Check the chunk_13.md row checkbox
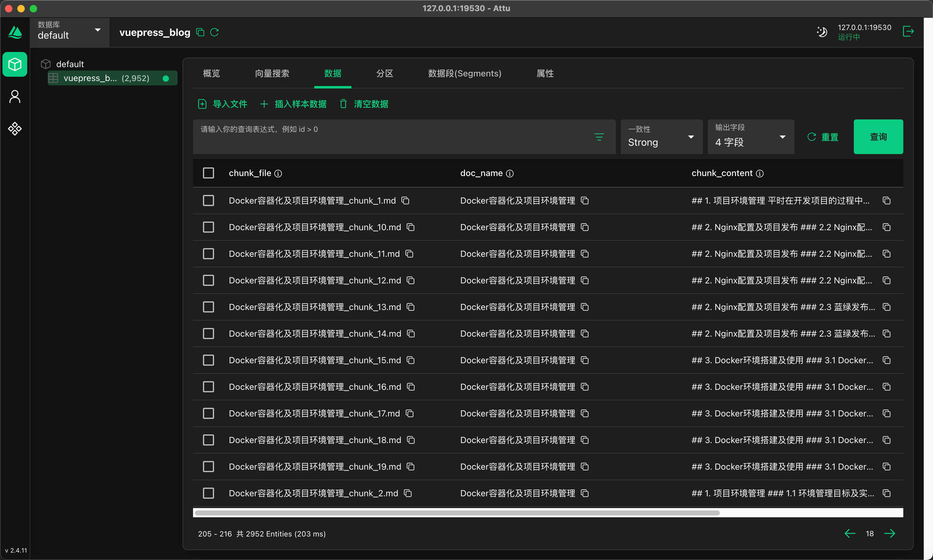This screenshot has width=933, height=560. point(208,307)
